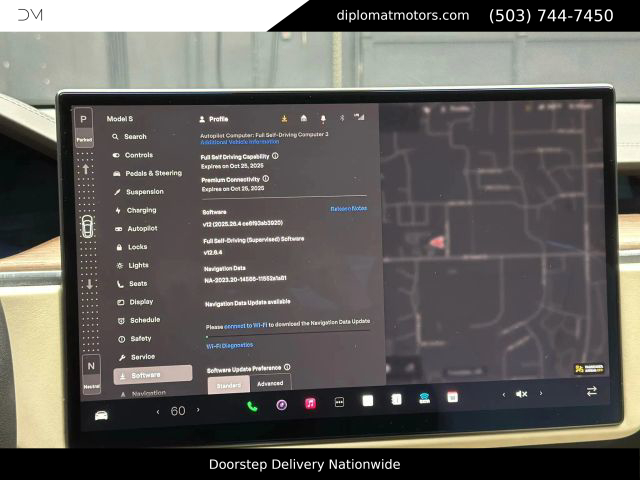This screenshot has width=640, height=480.
Task: Open Lights settings
Action: [x=133, y=265]
